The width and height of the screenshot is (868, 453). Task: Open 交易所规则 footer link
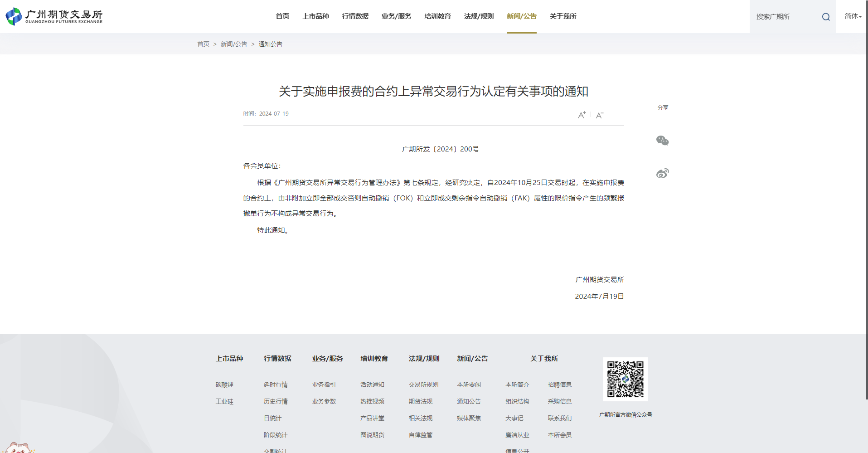point(423,385)
